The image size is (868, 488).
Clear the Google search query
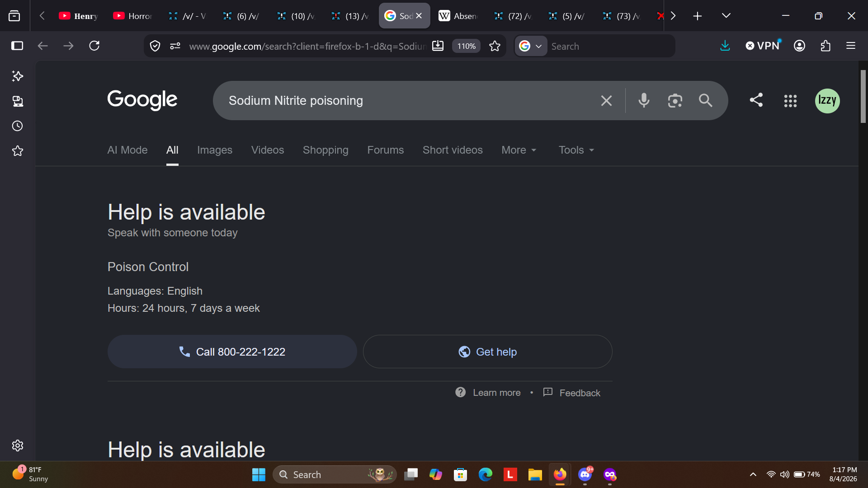click(x=607, y=101)
